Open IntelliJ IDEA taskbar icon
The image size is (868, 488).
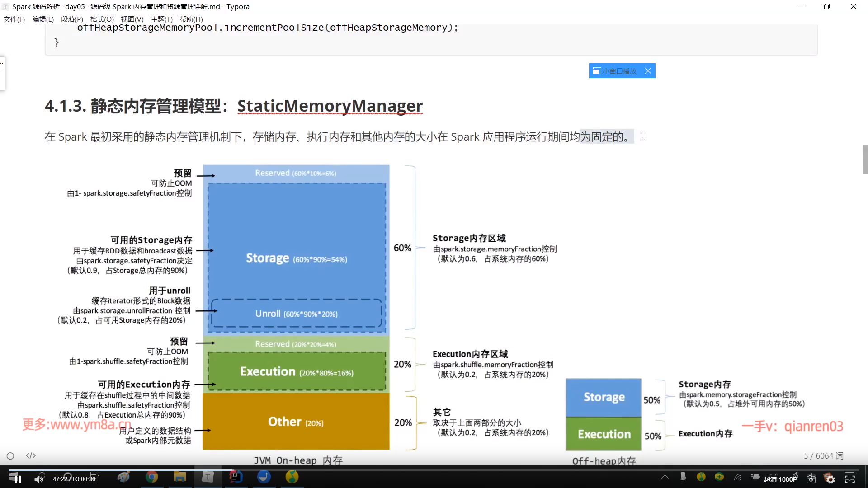point(236,477)
